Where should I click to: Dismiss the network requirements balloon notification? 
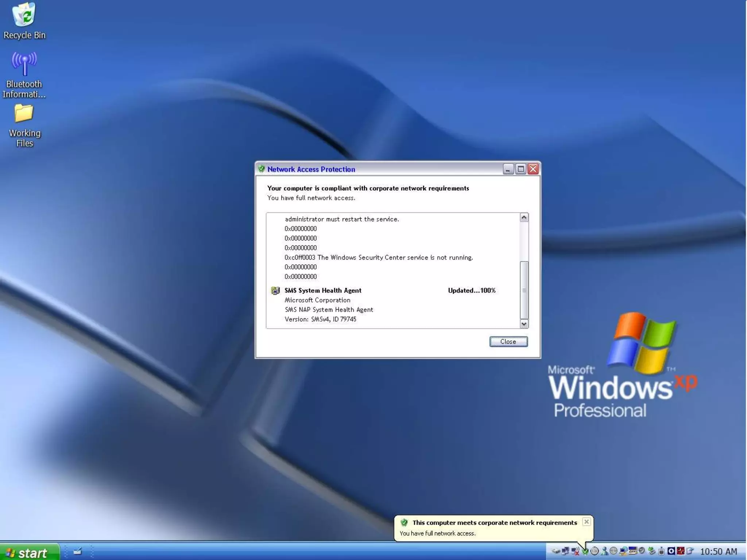(586, 522)
